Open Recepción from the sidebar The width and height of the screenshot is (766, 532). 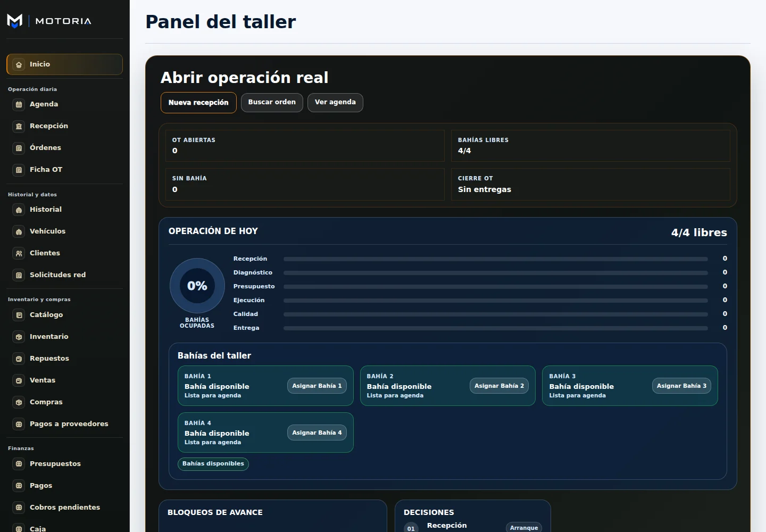(x=64, y=126)
